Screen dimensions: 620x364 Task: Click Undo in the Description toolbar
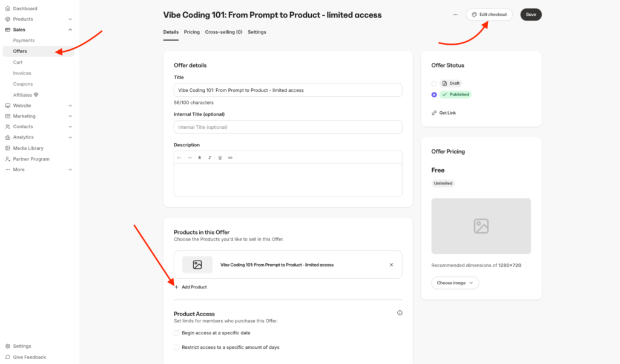pyautogui.click(x=180, y=157)
